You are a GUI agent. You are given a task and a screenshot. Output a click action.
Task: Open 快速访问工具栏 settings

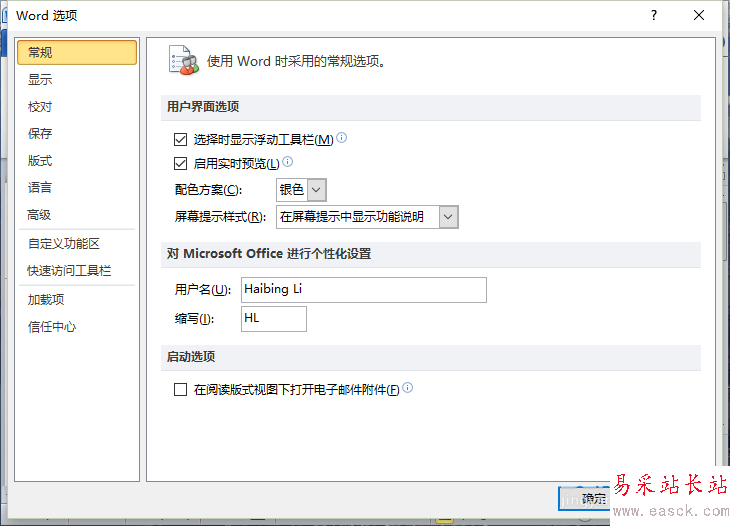69,270
